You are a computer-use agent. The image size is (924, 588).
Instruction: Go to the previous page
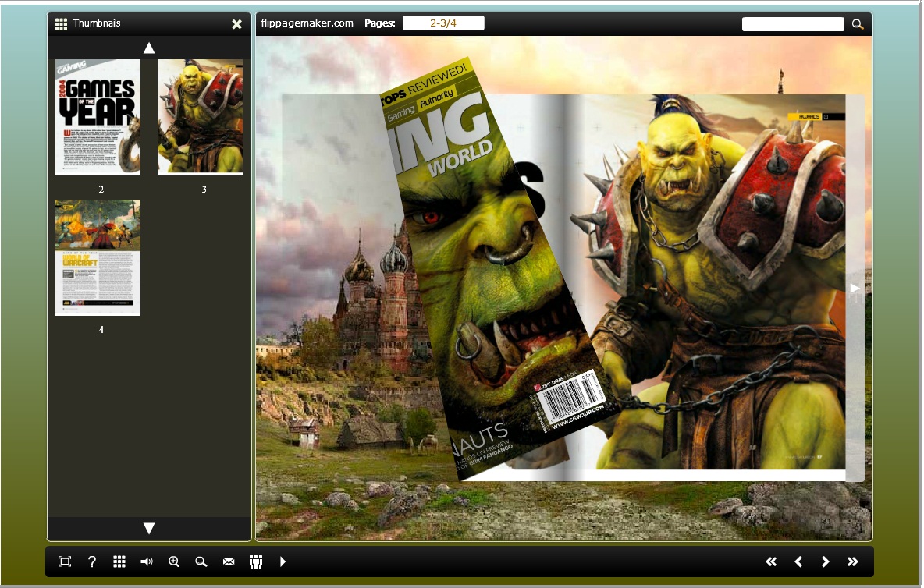pyautogui.click(x=798, y=561)
